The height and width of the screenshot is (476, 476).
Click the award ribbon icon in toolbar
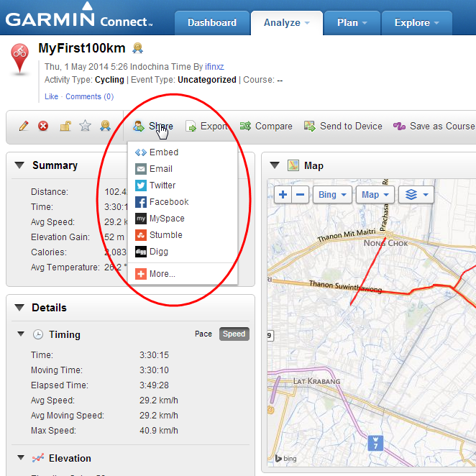tap(106, 126)
